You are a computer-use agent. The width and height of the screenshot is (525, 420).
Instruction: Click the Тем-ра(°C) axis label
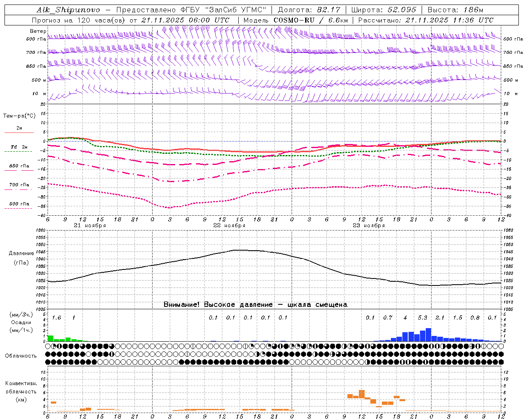click(19, 116)
